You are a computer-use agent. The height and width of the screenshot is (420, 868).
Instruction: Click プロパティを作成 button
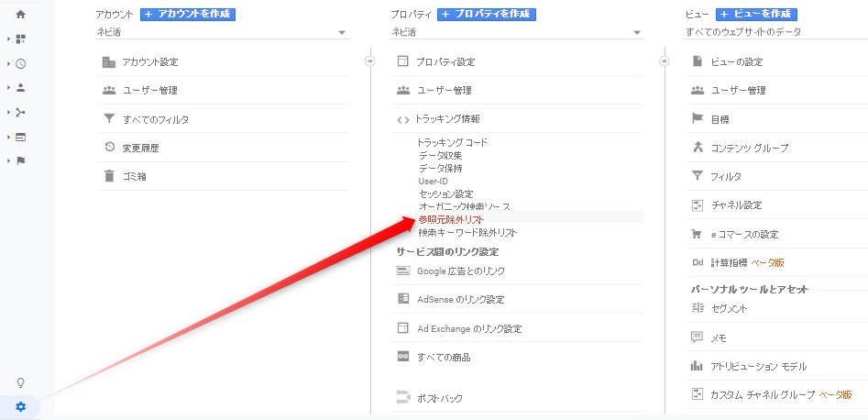[x=486, y=15]
